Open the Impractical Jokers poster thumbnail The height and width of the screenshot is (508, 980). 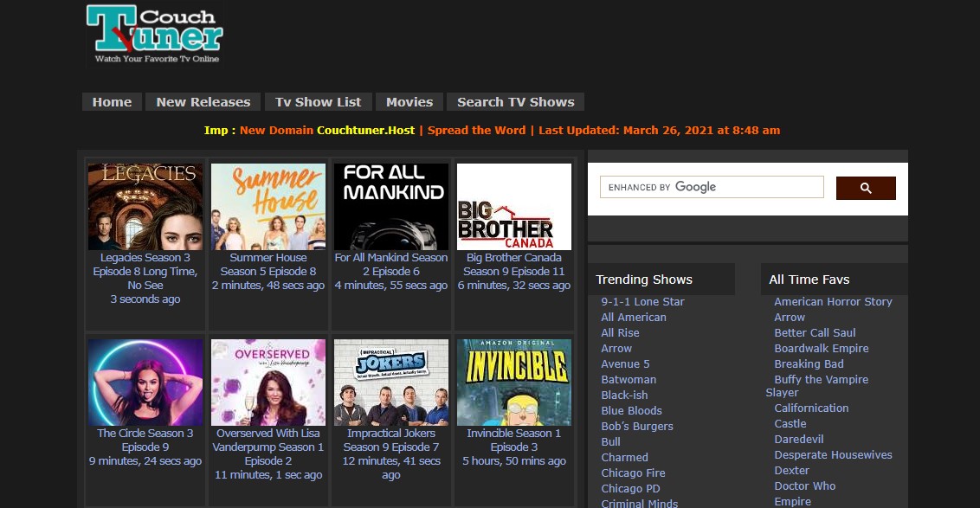pos(391,383)
